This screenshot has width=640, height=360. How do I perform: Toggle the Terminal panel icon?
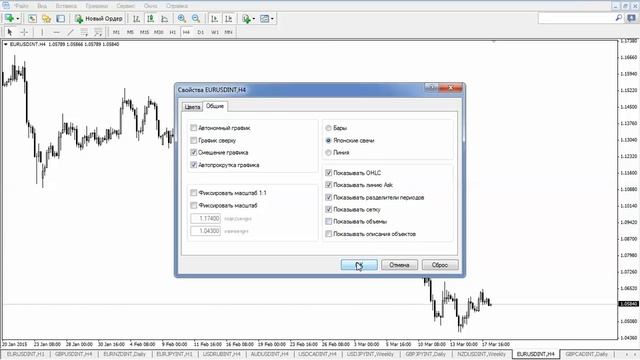pos(60,18)
